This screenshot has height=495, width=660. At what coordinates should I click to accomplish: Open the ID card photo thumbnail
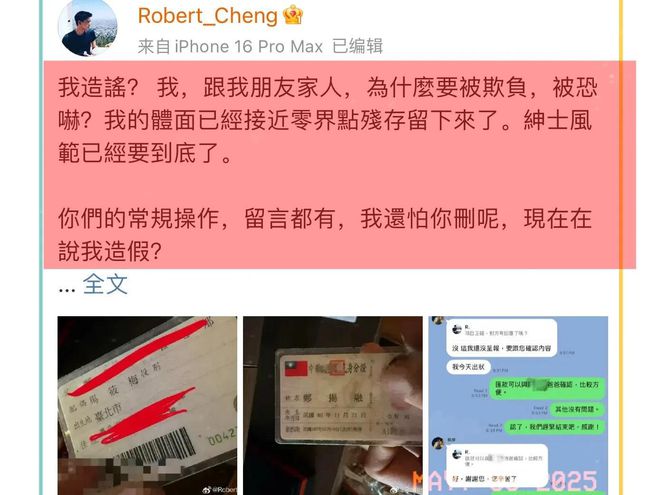(333, 405)
